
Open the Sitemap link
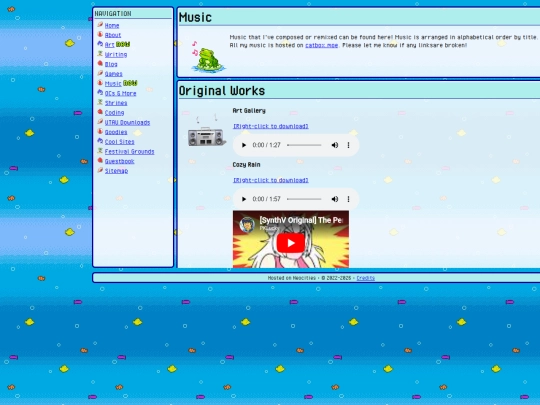coord(116,171)
